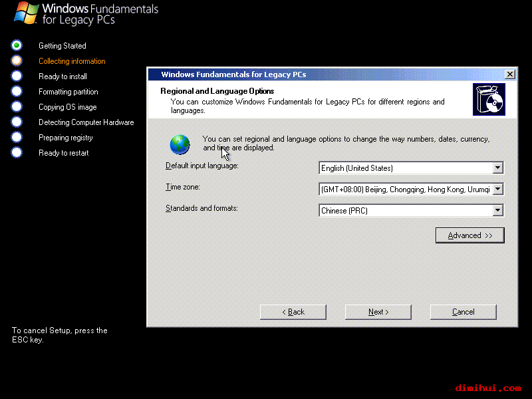The width and height of the screenshot is (532, 399).
Task: Click the 'Copying OS image' step label
Action: point(68,107)
